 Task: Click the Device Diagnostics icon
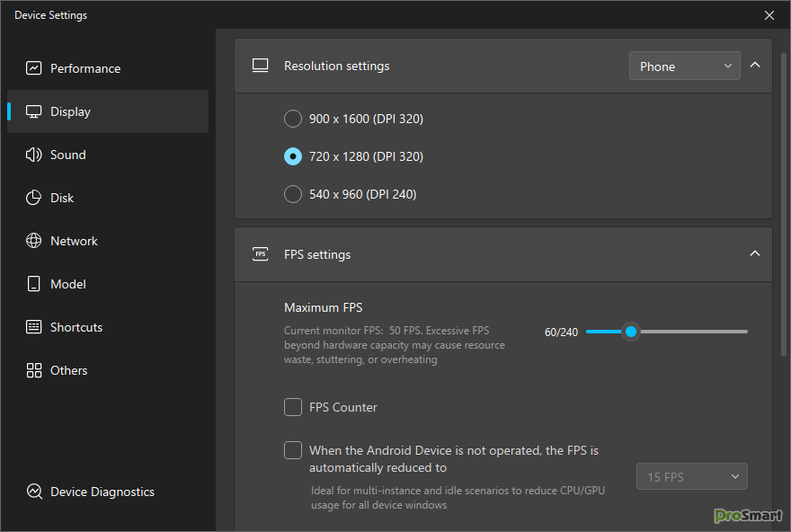[34, 492]
